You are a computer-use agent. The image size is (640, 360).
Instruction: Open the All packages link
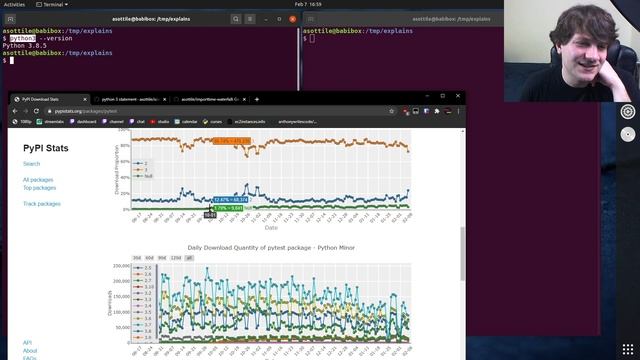(x=38, y=180)
